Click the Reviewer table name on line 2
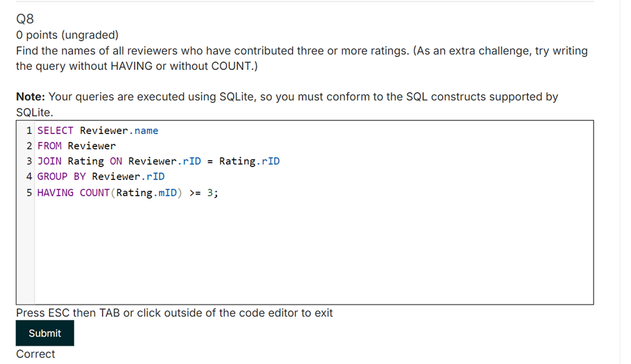 tap(91, 146)
